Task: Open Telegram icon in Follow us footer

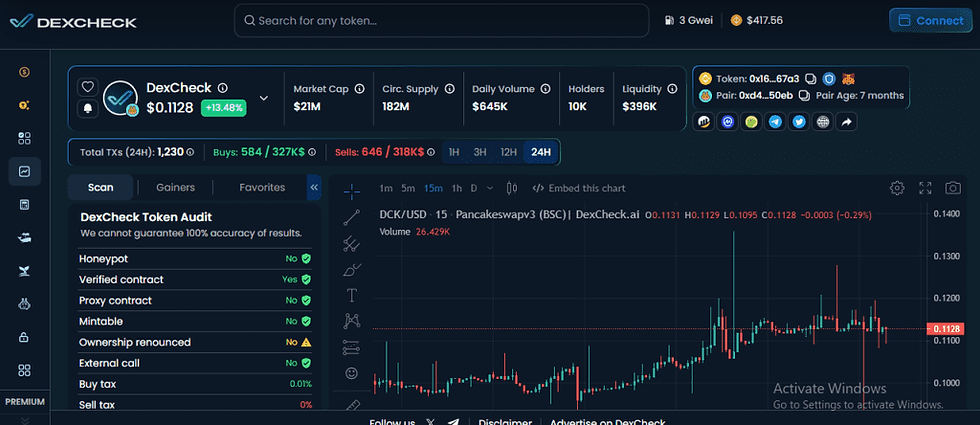Action: [x=454, y=422]
